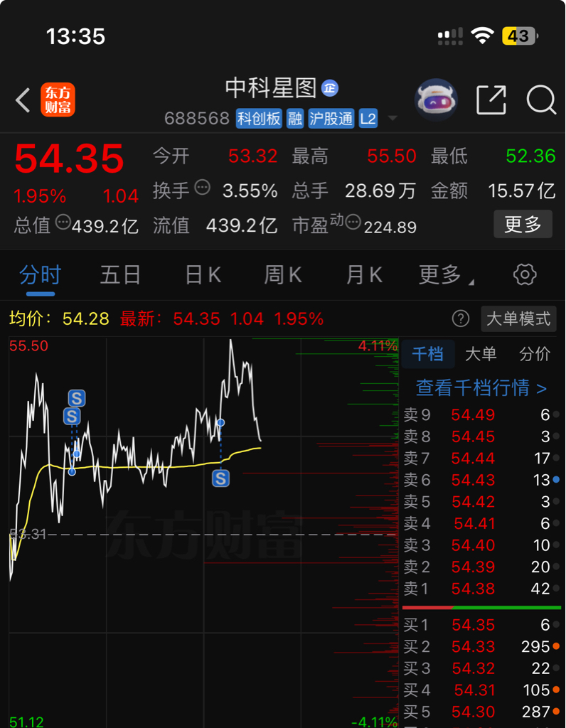This screenshot has height=728, width=566.
Task: Tap the S marker below the yellow average line
Action: 220,478
